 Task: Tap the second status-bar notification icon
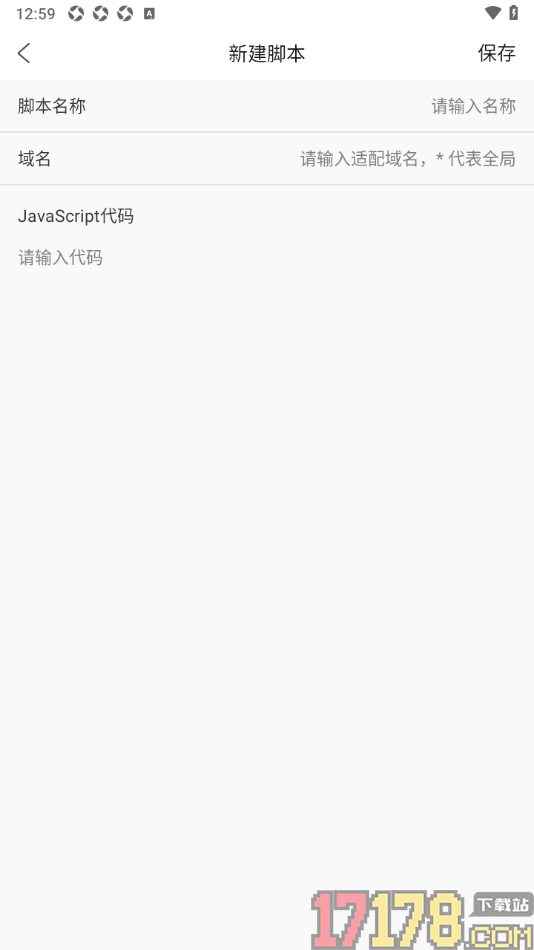[101, 13]
